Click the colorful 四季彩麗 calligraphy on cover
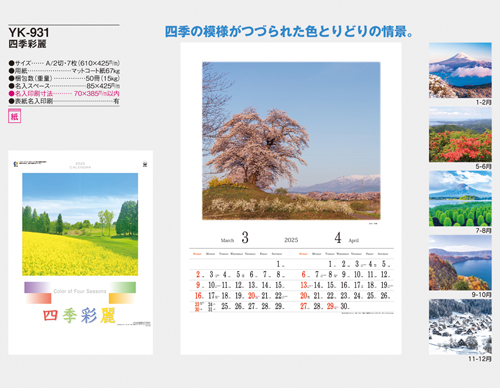 coord(79,315)
